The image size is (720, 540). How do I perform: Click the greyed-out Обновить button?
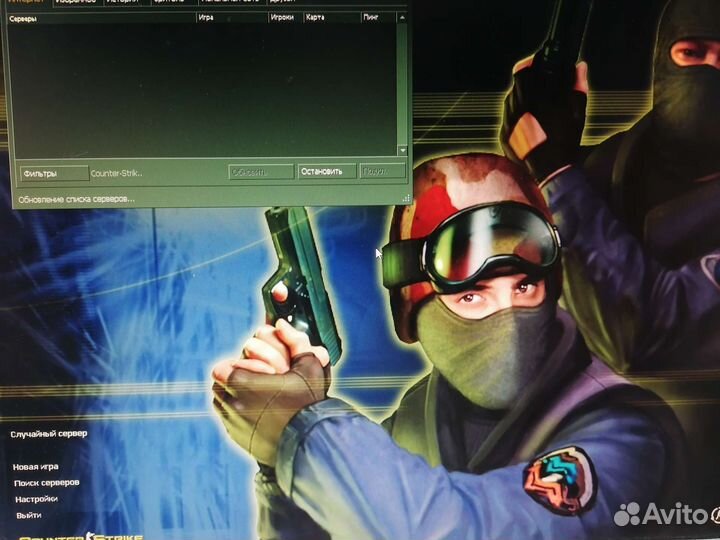point(261,172)
